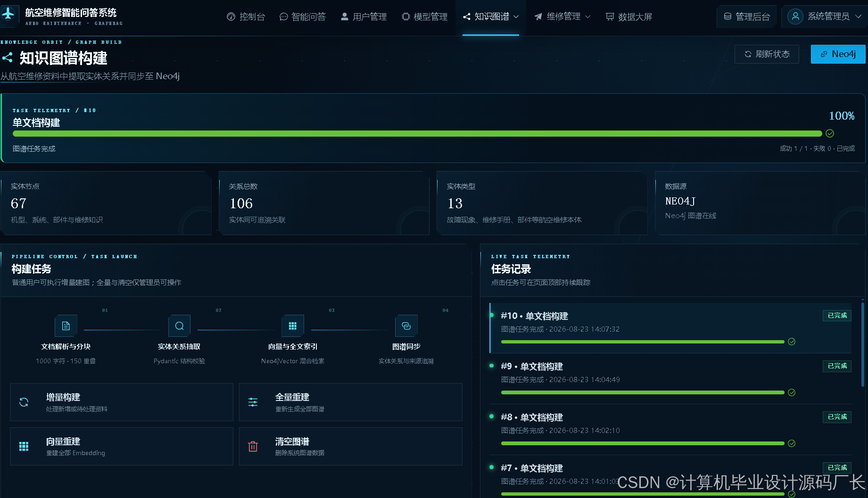Click the 文档解析与分块 step icon
The width and height of the screenshot is (868, 498).
click(x=66, y=326)
